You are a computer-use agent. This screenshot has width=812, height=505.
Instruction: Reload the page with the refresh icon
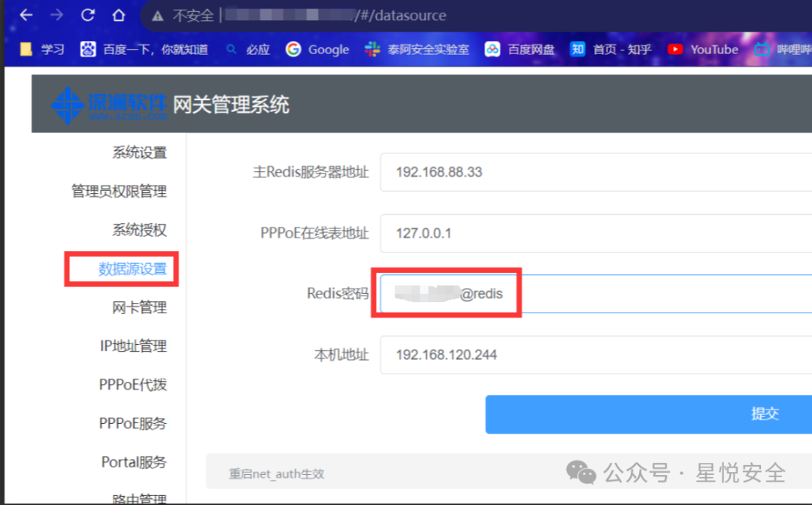pyautogui.click(x=87, y=15)
